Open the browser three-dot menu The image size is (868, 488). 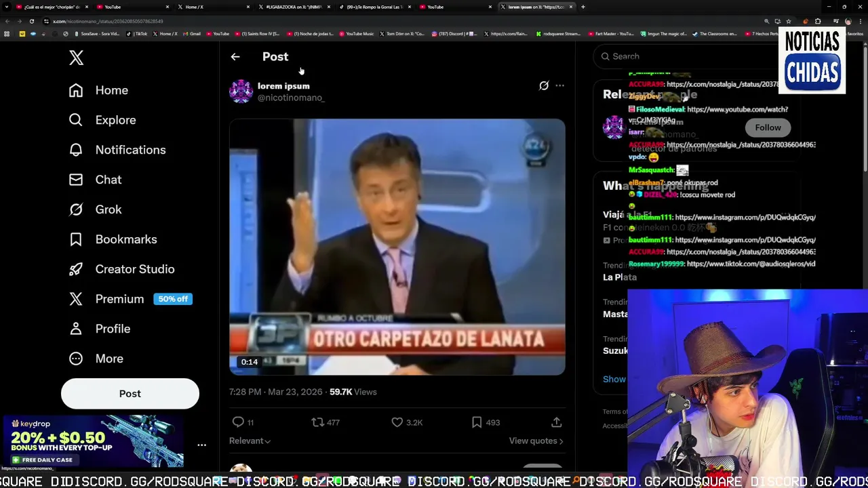point(860,21)
